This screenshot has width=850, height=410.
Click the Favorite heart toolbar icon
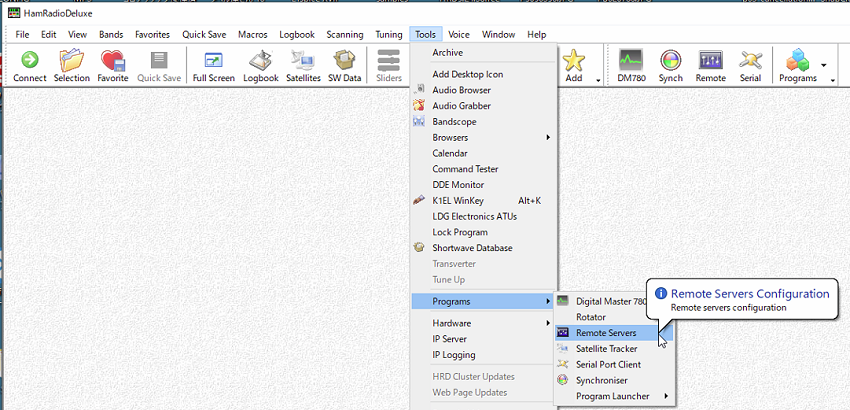click(113, 66)
